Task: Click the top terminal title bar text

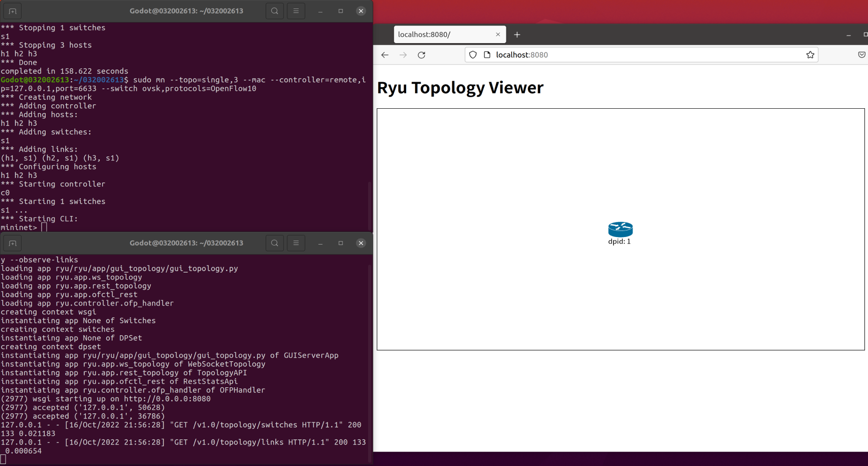Action: 187,11
